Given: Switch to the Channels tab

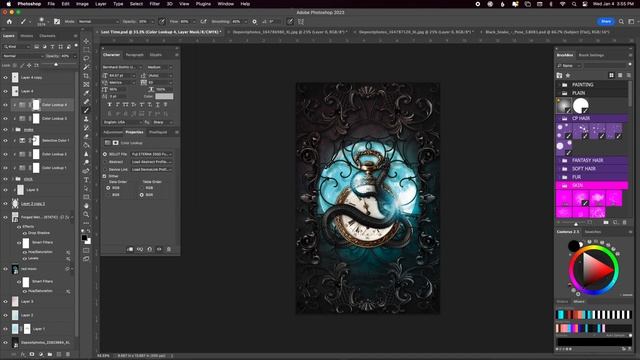Looking at the screenshot, I should [47, 36].
